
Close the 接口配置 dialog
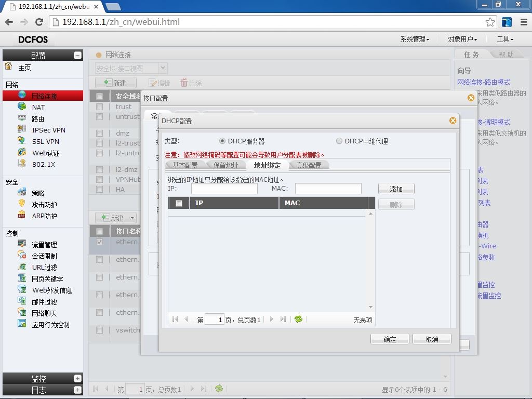tap(471, 98)
